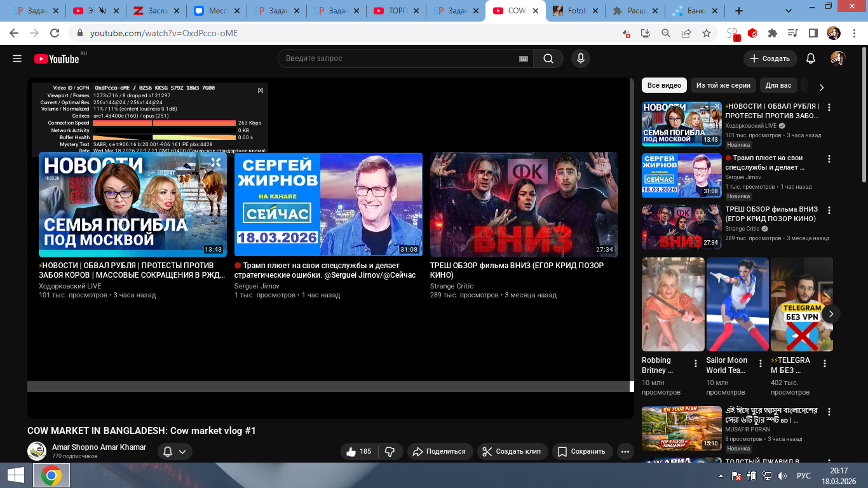
Task: Start voice search with the microphone
Action: tap(580, 58)
